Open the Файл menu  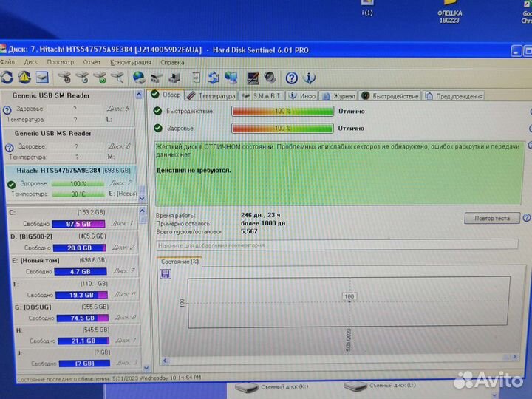point(7,62)
